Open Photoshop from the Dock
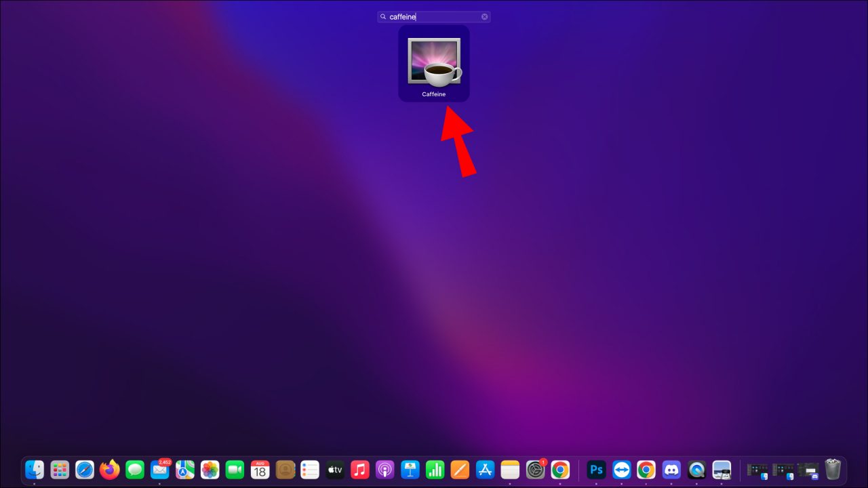 (595, 469)
